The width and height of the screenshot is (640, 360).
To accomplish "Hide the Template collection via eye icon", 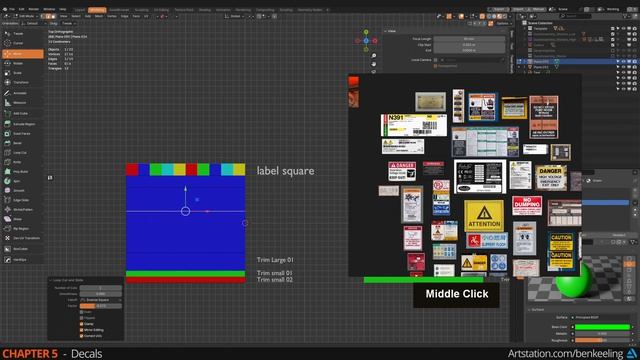I will click(x=623, y=29).
